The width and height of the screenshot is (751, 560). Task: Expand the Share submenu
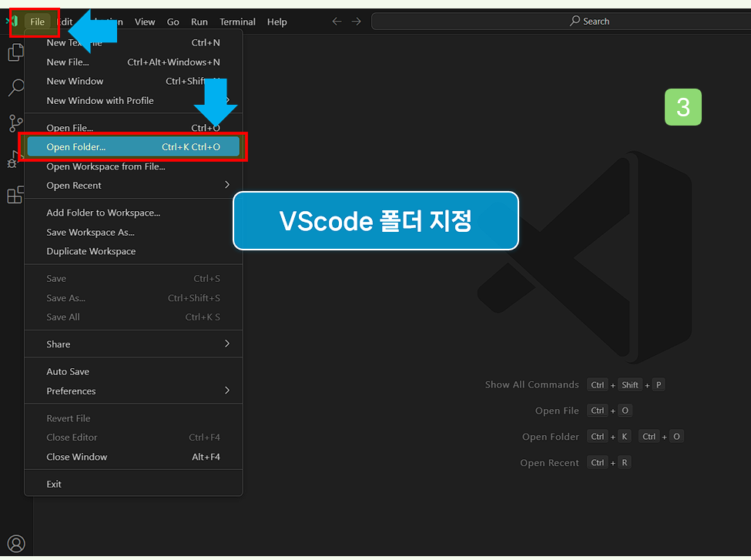pos(58,344)
